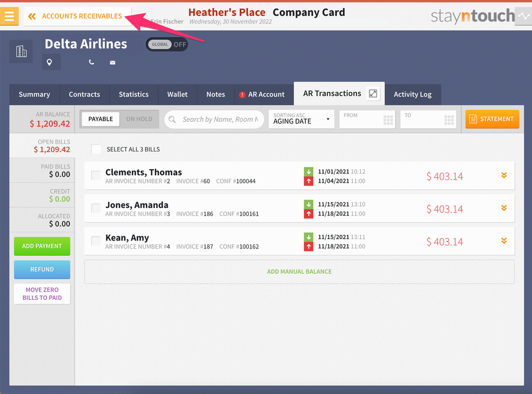Expand the Kean, Amy bill details
This screenshot has width=532, height=394.
pyautogui.click(x=504, y=241)
